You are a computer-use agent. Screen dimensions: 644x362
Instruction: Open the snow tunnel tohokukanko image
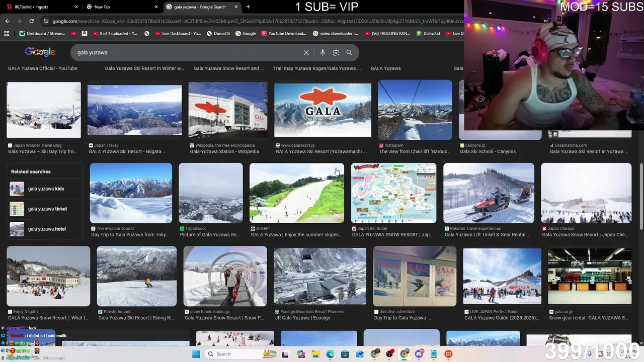tap(225, 276)
